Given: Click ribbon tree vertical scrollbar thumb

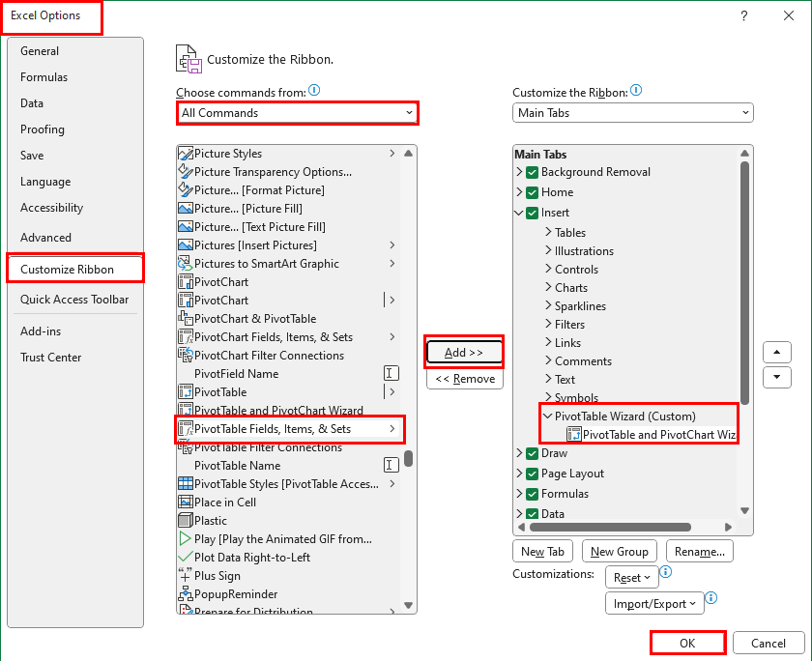Looking at the screenshot, I should tap(744, 283).
